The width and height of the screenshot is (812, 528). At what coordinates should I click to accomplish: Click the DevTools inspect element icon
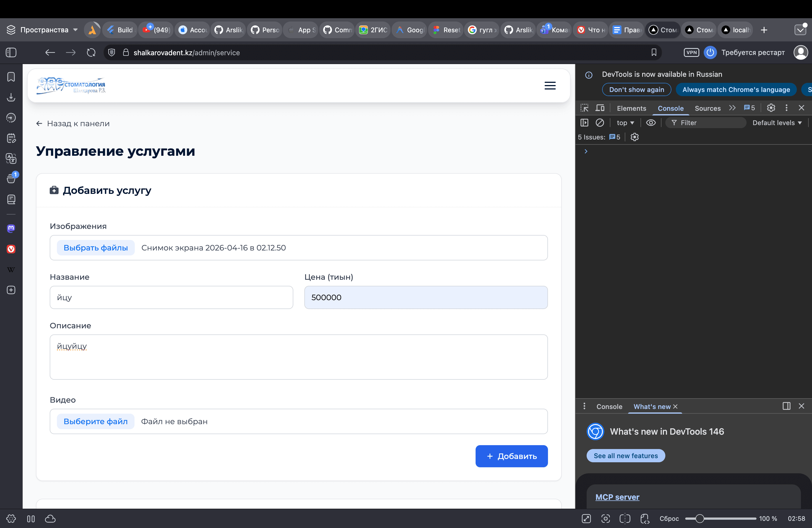point(584,108)
